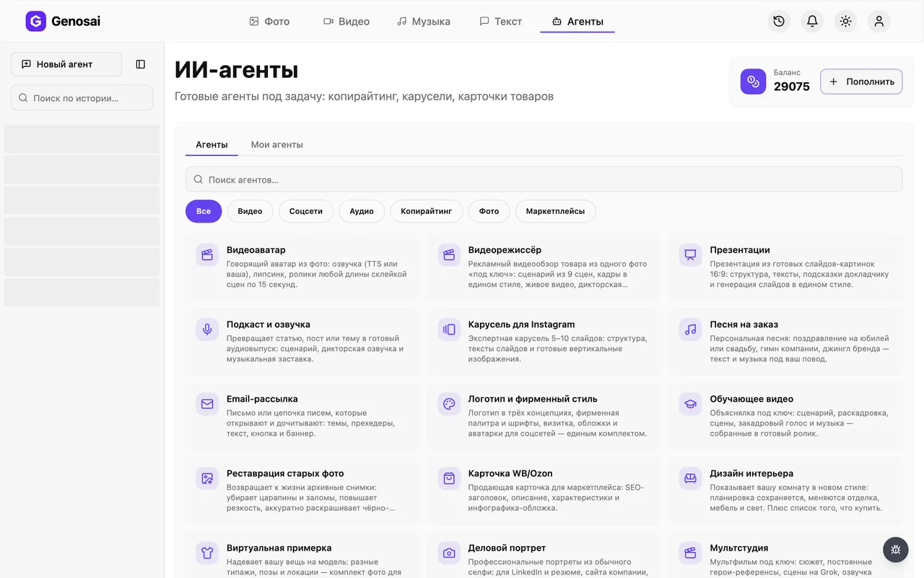Click the bug report icon
This screenshot has width=924, height=578.
[896, 550]
